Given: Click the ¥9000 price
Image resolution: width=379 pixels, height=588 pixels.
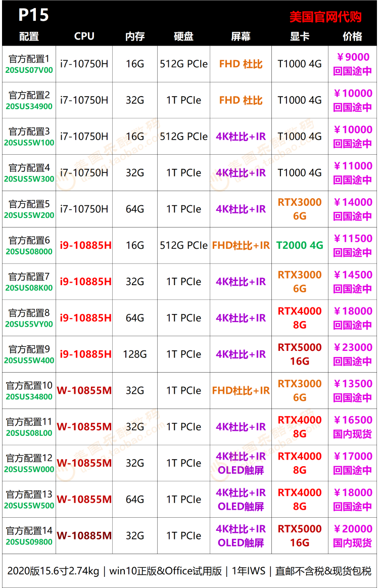Looking at the screenshot, I should [353, 57].
